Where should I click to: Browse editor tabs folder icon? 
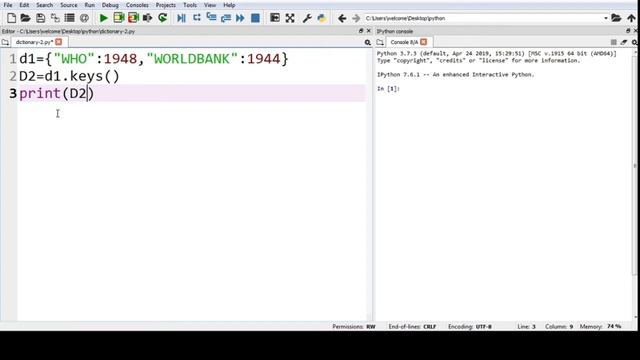tap(5, 42)
